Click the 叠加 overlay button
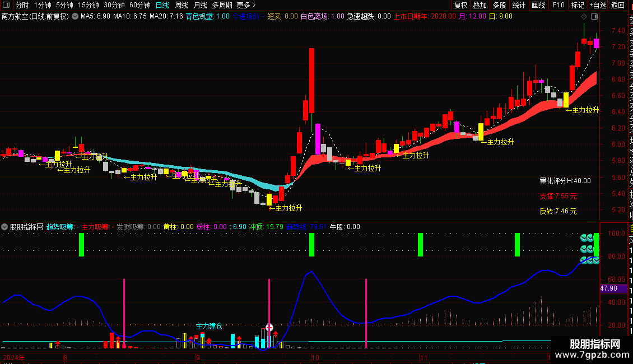The height and width of the screenshot is (364, 633). click(x=480, y=5)
